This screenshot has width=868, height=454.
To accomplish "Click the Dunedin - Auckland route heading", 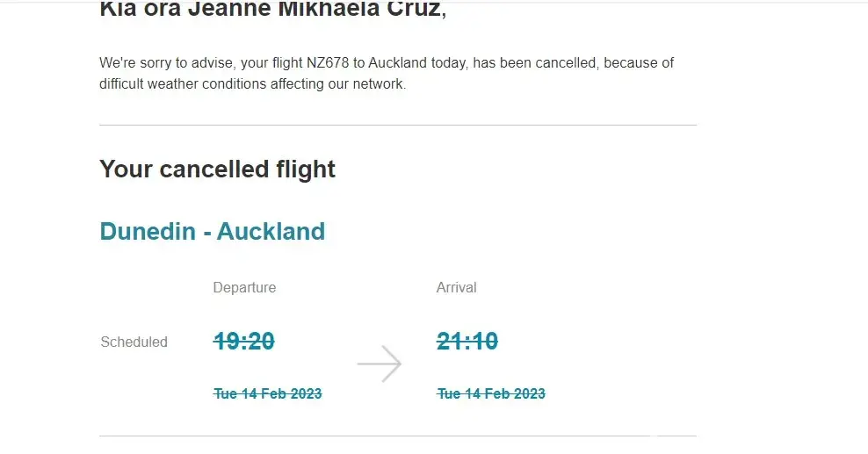I will (x=212, y=231).
